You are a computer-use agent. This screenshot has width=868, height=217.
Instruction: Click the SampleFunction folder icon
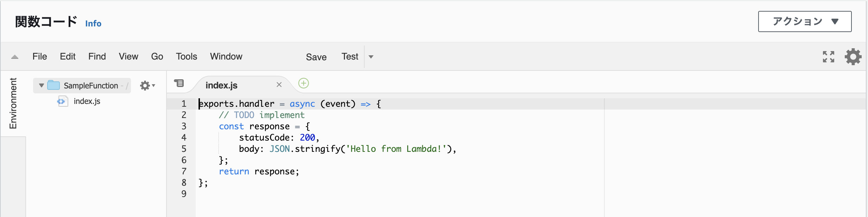54,85
